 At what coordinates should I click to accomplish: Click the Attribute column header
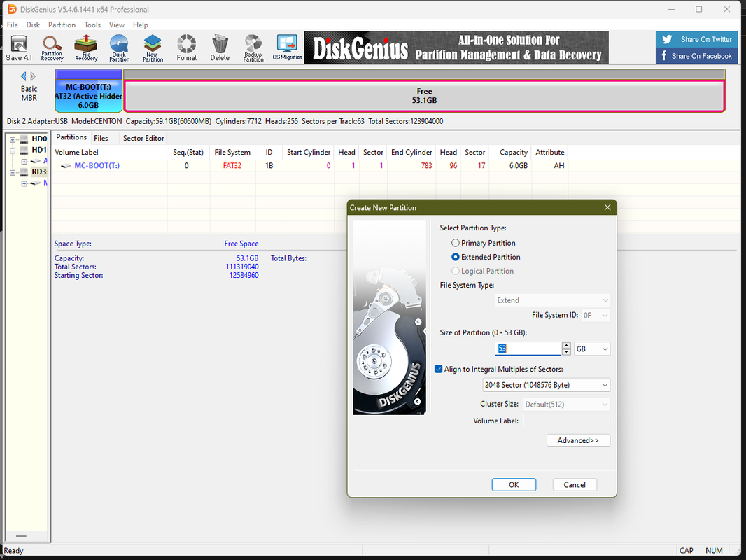549,153
